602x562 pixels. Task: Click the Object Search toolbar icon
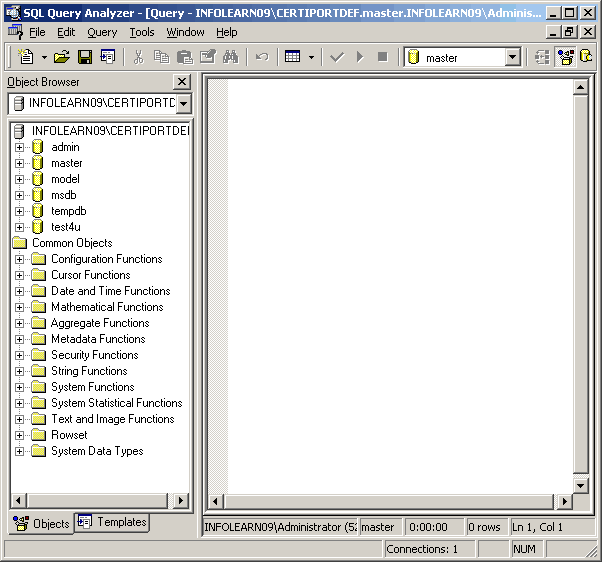click(586, 57)
